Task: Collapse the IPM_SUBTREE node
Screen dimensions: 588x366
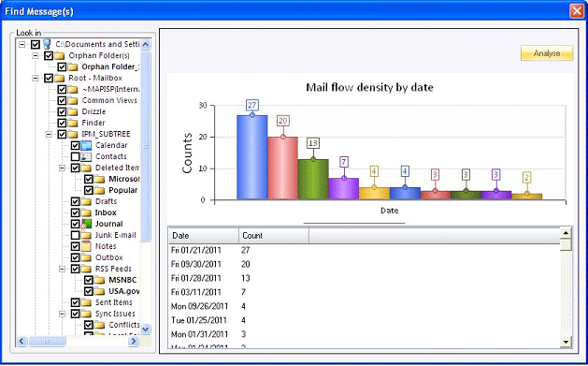Action: tap(49, 134)
